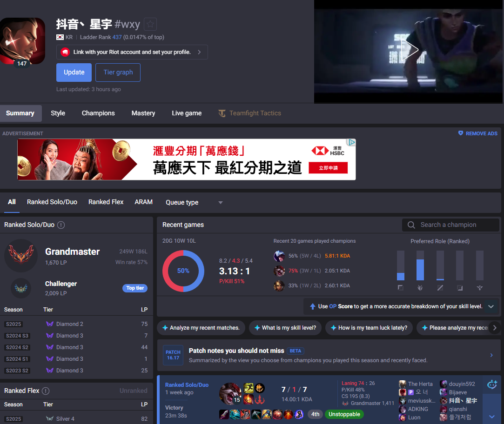Click the Mid lane role icon
The width and height of the screenshot is (504, 424).
coord(440,288)
